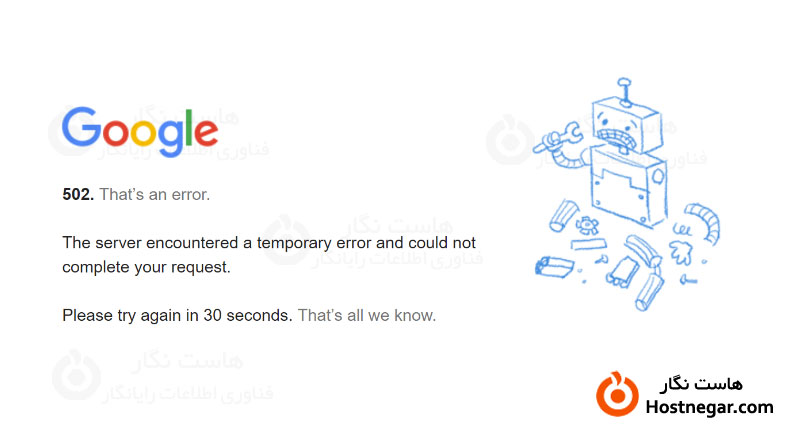
Task: Click the robot's detached hand on the right
Action: [684, 245]
